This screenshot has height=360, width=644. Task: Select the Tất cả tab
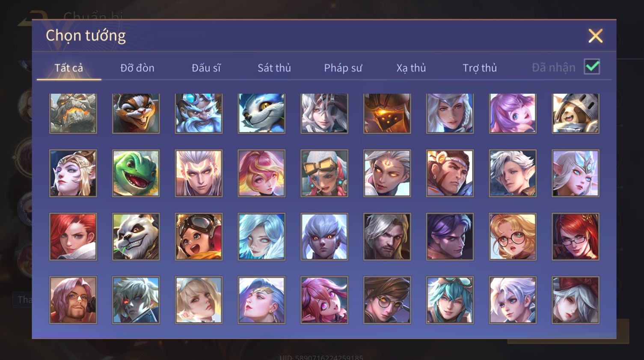(x=69, y=68)
